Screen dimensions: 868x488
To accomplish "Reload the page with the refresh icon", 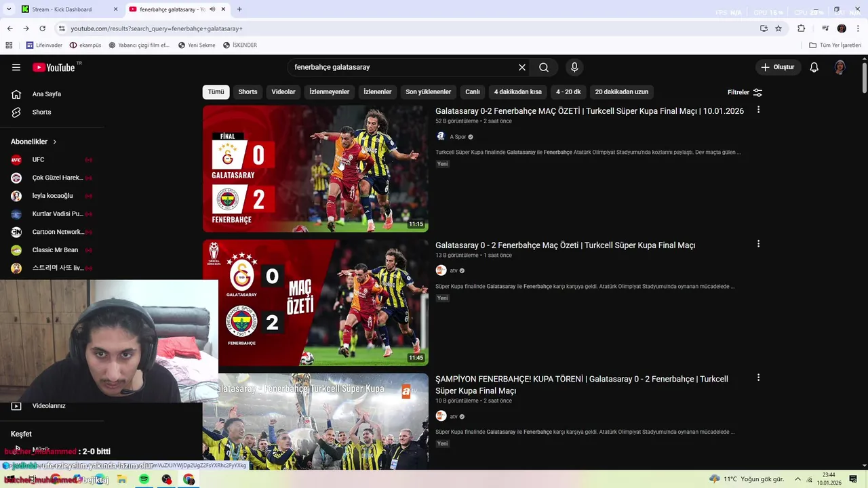I will (42, 28).
